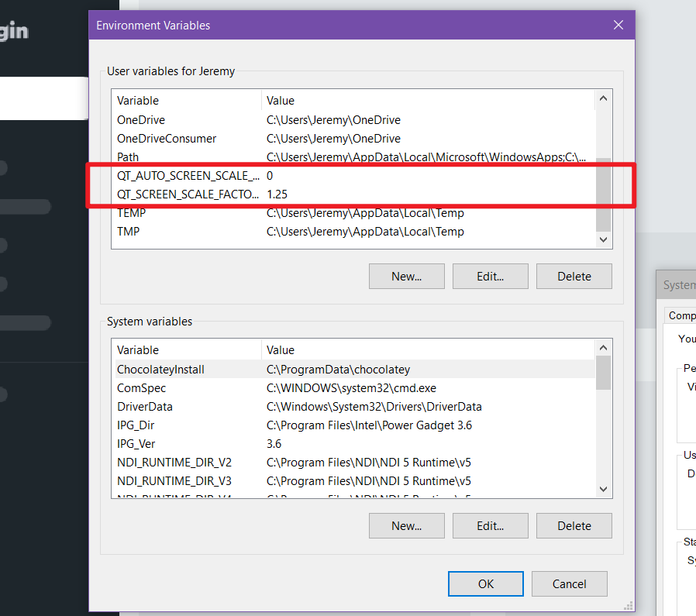Click the Cancel button
The image size is (696, 616).
coord(569,584)
